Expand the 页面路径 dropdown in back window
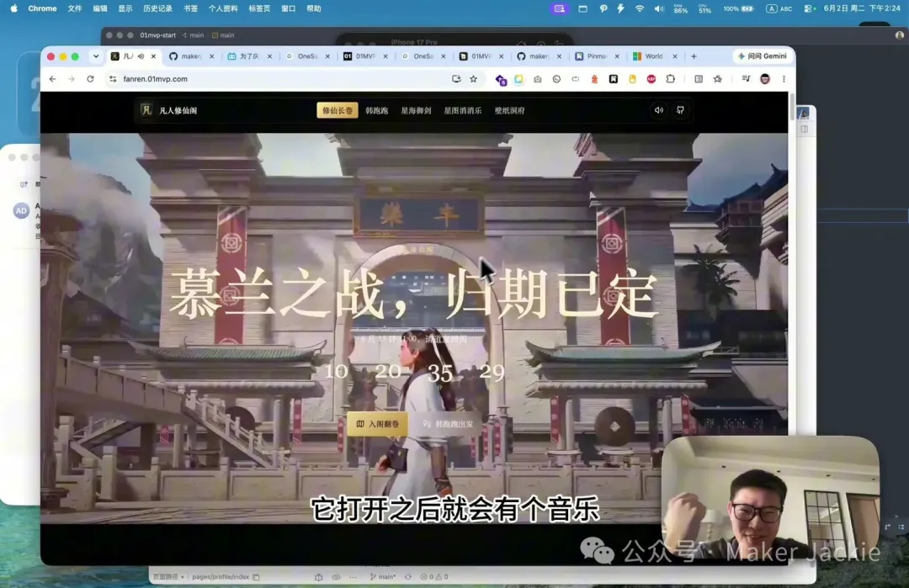 [168, 577]
